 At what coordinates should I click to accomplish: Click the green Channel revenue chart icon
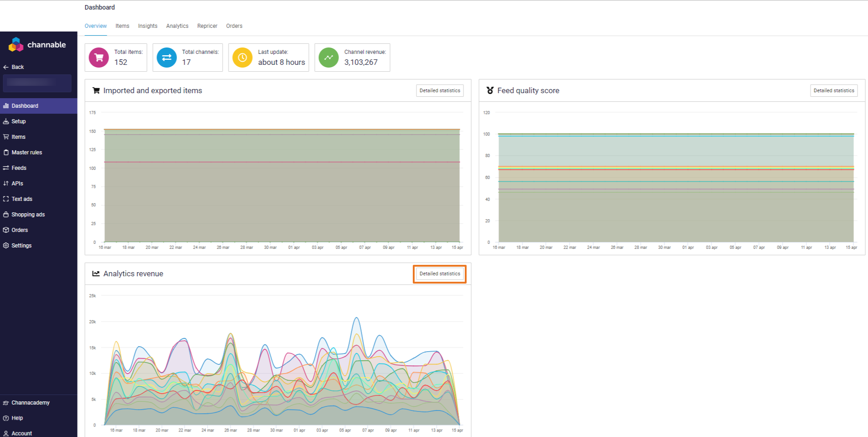[328, 58]
